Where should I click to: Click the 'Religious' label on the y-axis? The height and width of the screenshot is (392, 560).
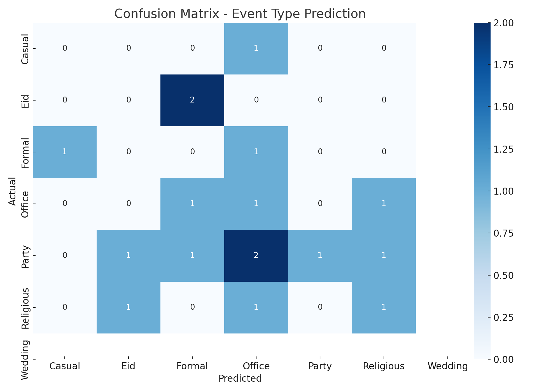pos(25,308)
